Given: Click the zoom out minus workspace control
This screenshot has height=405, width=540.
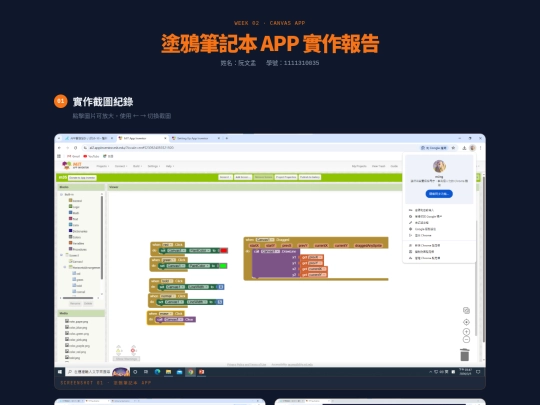Looking at the screenshot, I should click(466, 340).
